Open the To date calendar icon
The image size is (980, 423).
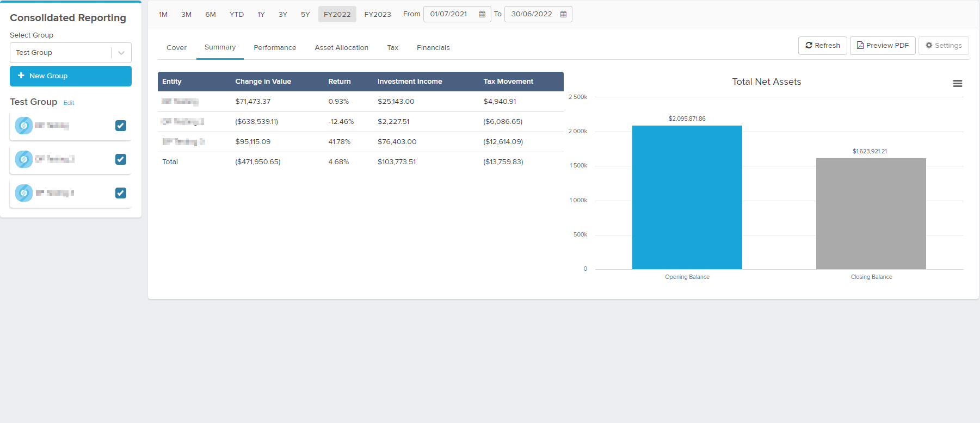564,14
